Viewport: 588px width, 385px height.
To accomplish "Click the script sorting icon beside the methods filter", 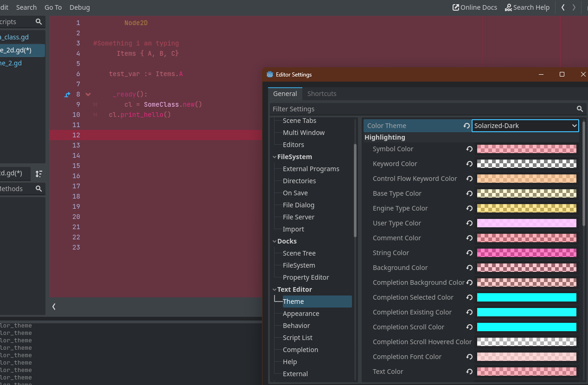I will [39, 173].
